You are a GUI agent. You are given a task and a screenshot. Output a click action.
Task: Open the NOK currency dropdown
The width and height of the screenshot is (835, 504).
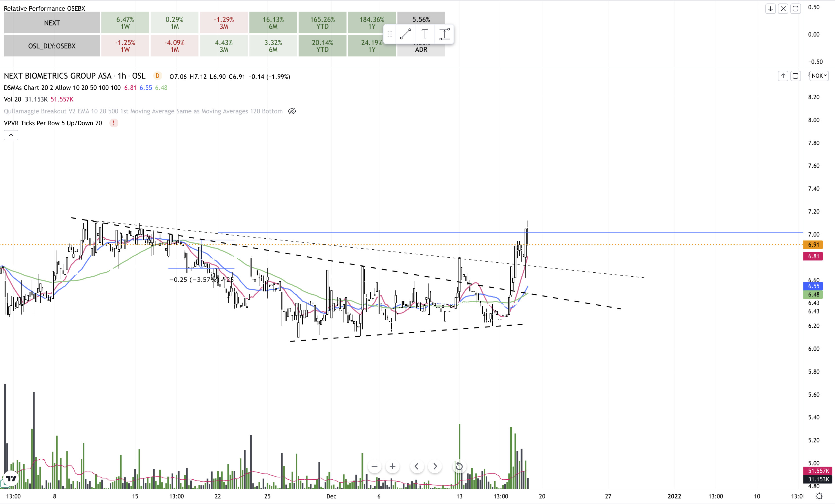[819, 76]
